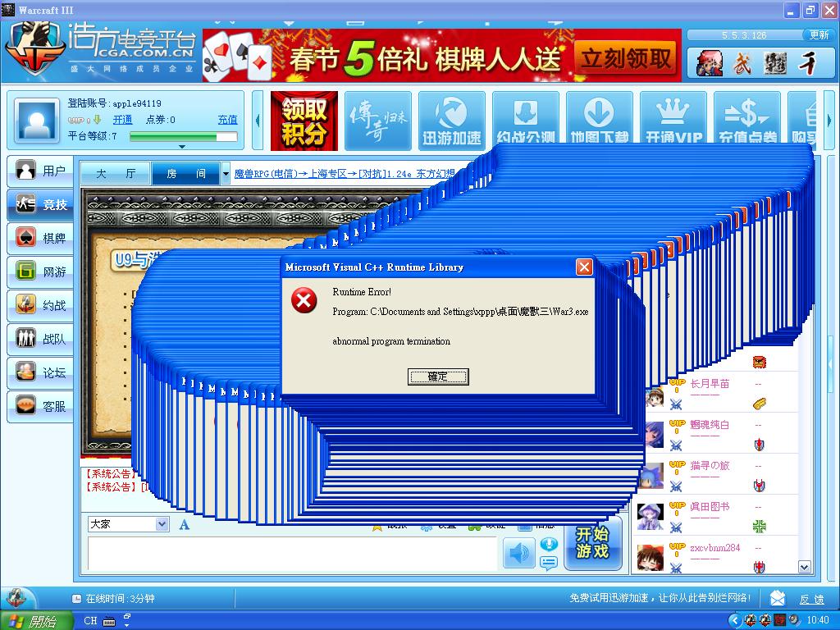This screenshot has width=840, height=630.
Task: Open the mail envelope icon in status bar
Action: (778, 598)
